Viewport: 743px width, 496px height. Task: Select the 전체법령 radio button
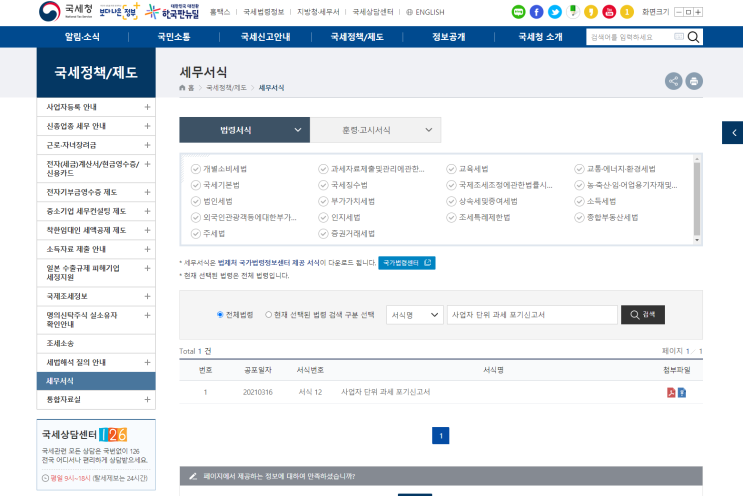click(220, 315)
